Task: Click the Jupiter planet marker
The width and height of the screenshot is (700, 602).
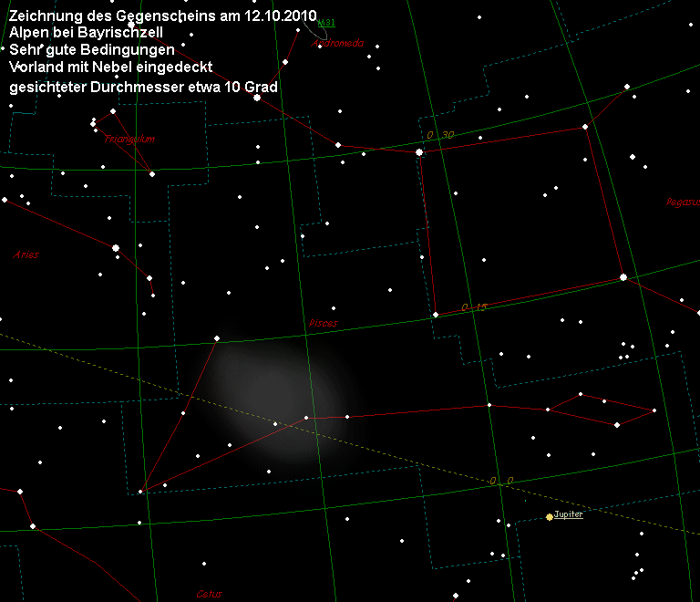Action: click(x=549, y=516)
